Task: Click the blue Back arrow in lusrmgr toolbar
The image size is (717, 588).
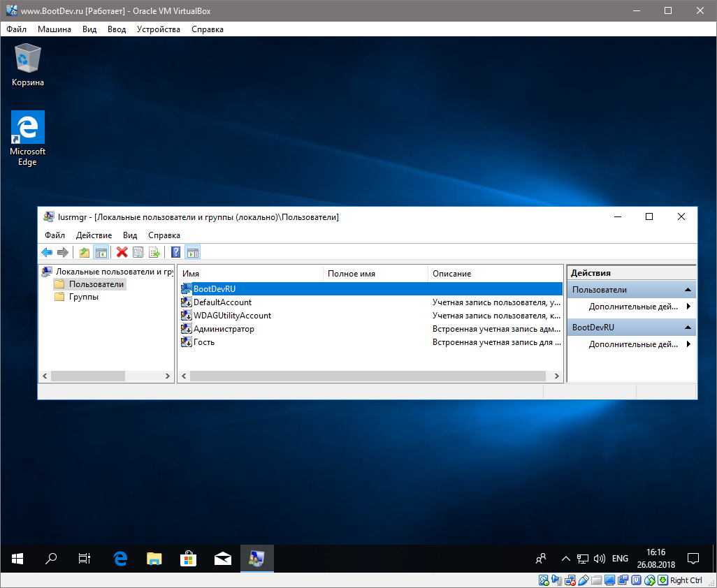Action: click(x=47, y=252)
